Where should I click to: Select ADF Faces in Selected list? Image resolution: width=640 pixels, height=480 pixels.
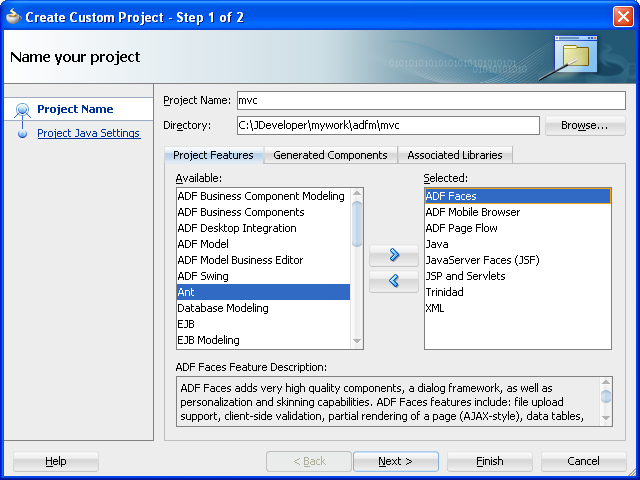pos(518,196)
